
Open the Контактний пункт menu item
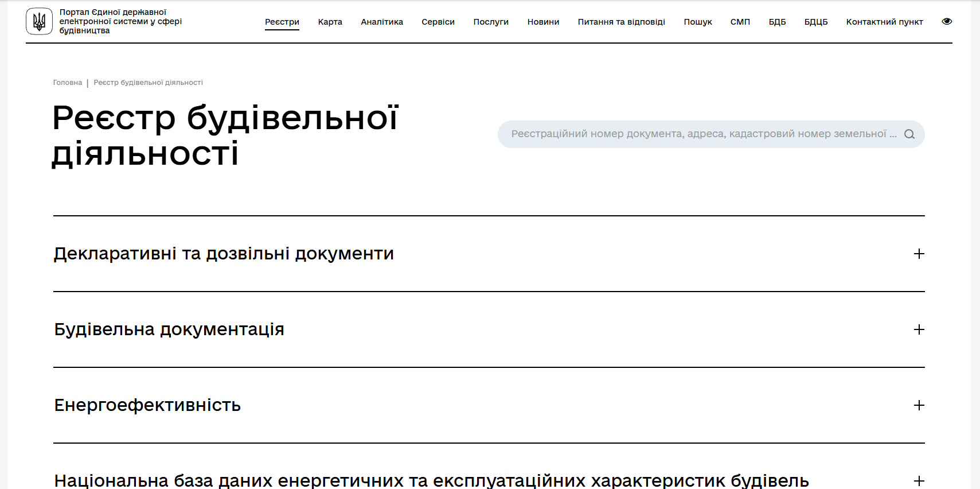coord(885,22)
